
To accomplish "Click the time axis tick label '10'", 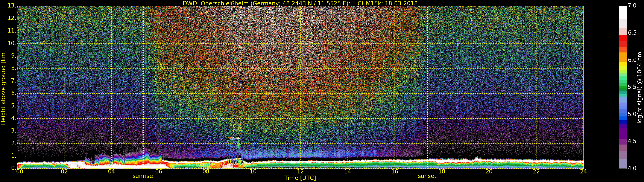I will [253, 172].
